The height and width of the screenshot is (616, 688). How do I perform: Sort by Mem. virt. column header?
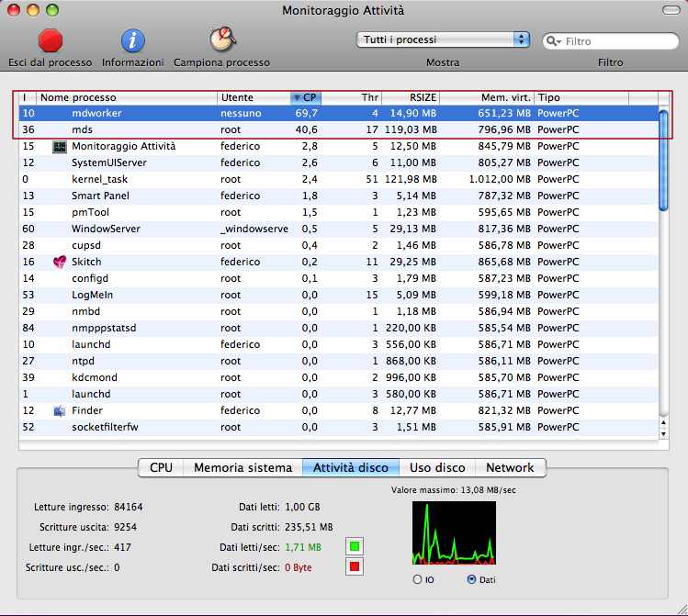pyautogui.click(x=487, y=97)
